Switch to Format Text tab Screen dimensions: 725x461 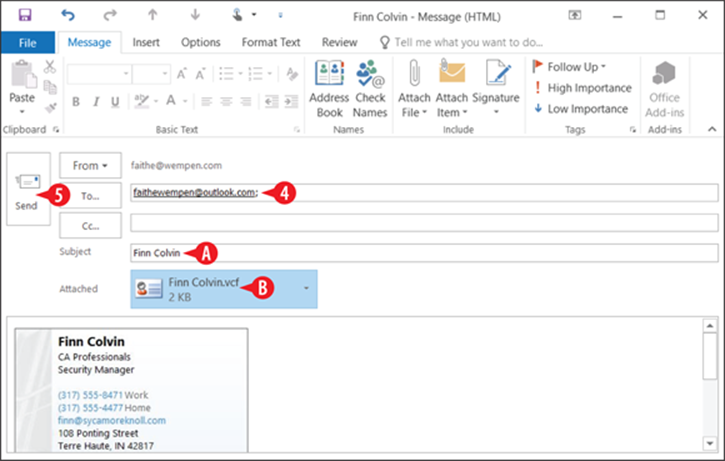pos(271,43)
